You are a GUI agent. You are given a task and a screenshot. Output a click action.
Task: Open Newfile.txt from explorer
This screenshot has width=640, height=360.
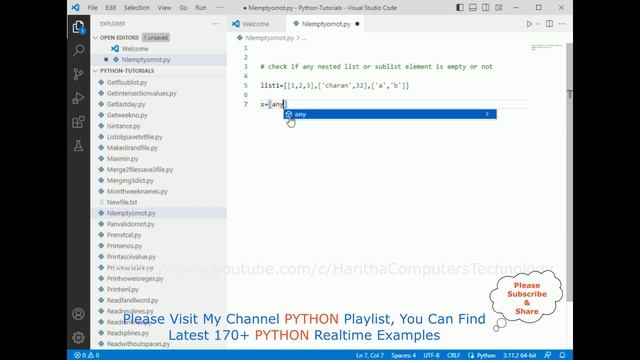(122, 202)
